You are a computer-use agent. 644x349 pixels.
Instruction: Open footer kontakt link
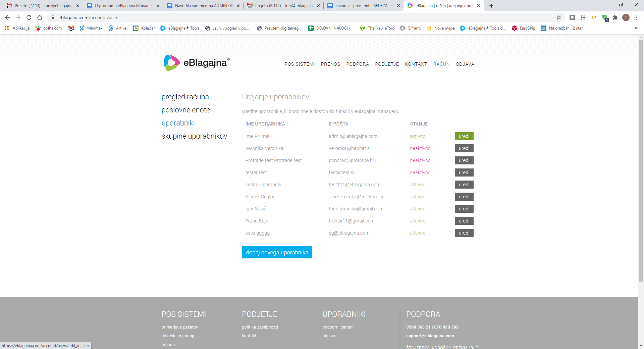(x=249, y=336)
